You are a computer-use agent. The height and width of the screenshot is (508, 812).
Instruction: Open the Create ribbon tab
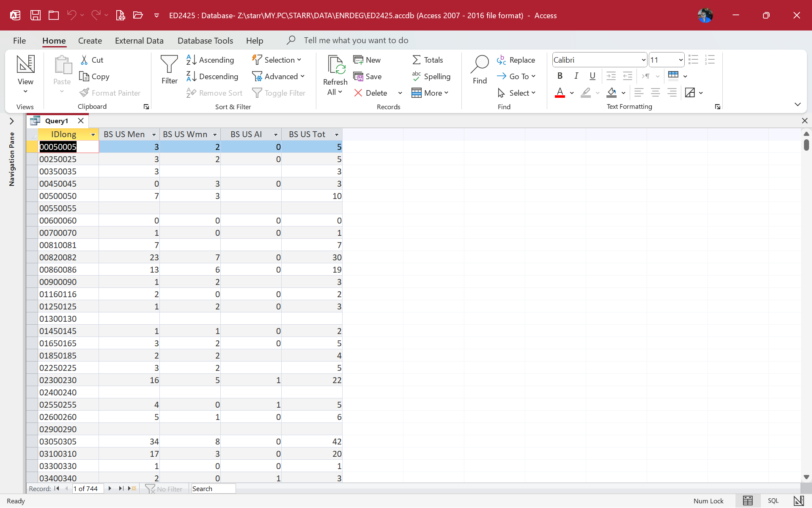pos(90,41)
